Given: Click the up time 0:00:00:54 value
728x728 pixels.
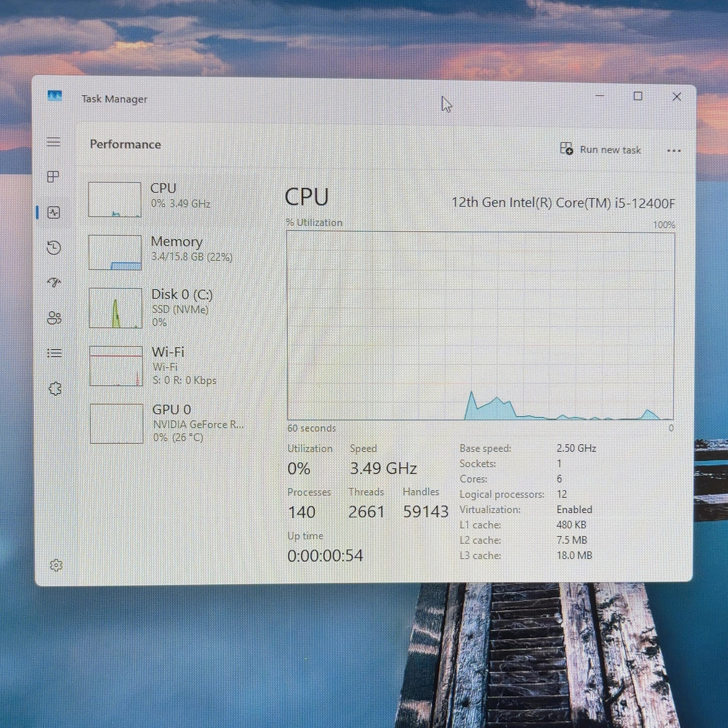Looking at the screenshot, I should [x=325, y=556].
